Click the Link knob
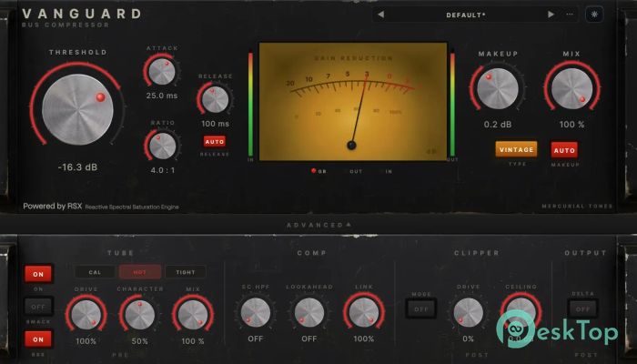The width and height of the screenshot is (637, 364). (364, 312)
